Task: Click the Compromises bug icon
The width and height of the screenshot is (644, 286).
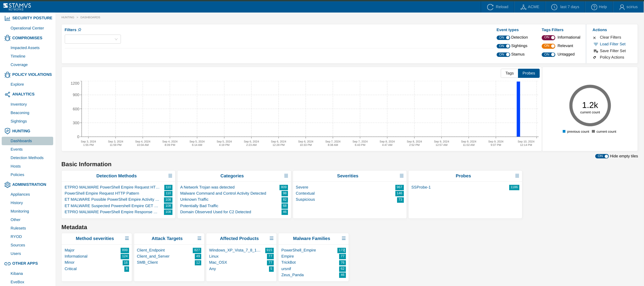Action: click(7, 38)
